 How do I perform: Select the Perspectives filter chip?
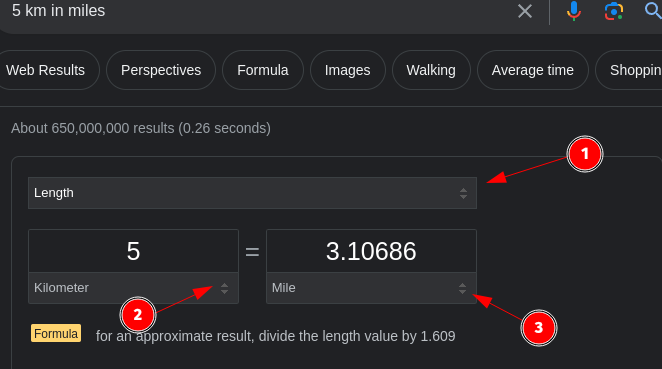pyautogui.click(x=161, y=70)
